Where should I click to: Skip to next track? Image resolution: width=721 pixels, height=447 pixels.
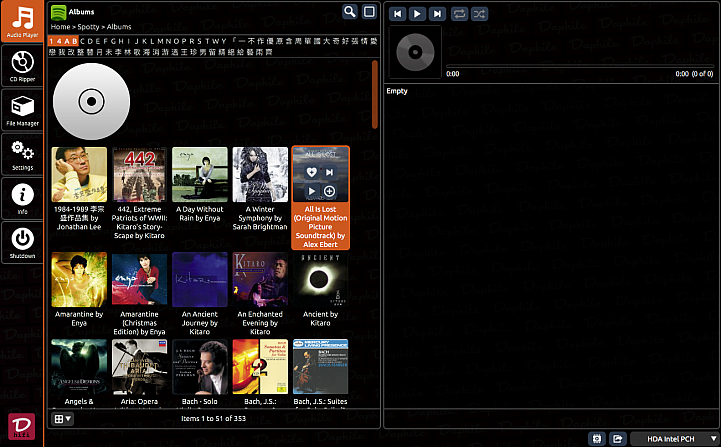coord(437,14)
